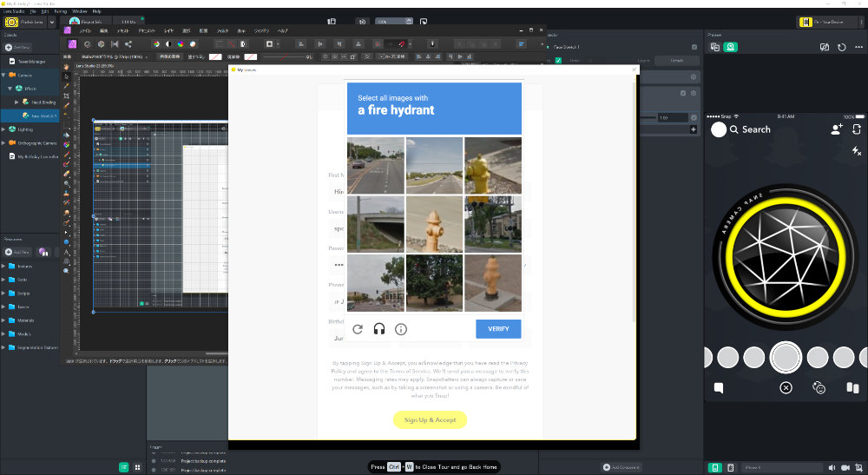The height and width of the screenshot is (475, 868).
Task: Expand the Scripts resources folder
Action: pyautogui.click(x=3, y=293)
